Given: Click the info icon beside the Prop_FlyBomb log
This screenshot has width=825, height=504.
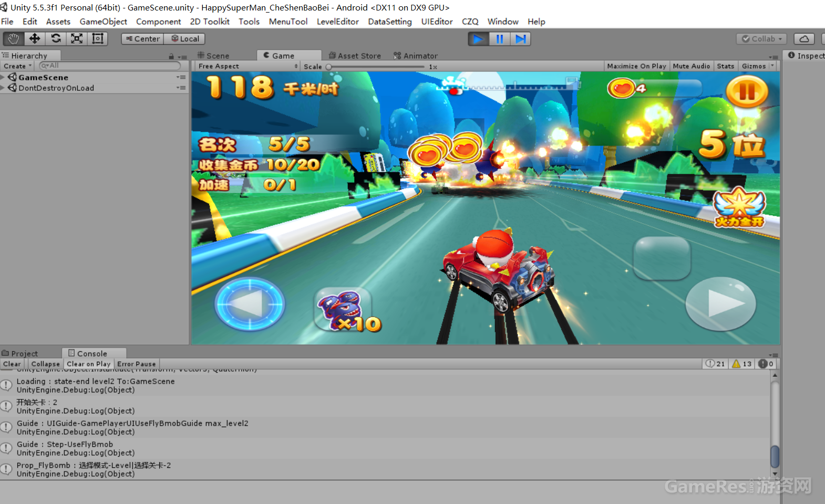Looking at the screenshot, I should point(6,469).
